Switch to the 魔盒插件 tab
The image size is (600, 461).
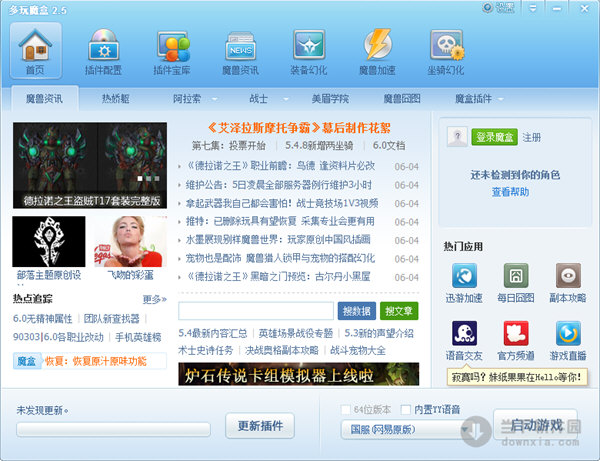click(x=473, y=99)
